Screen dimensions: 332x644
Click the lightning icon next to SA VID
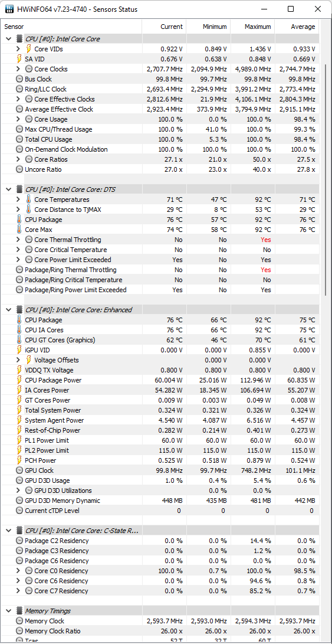(x=19, y=58)
